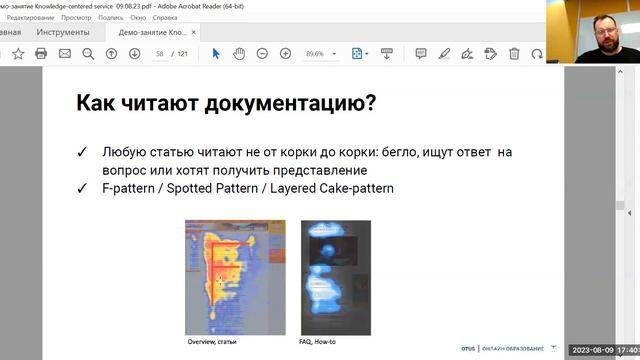Select the Highlight text pen
This screenshot has width=640, height=360.
pyautogui.click(x=444, y=53)
